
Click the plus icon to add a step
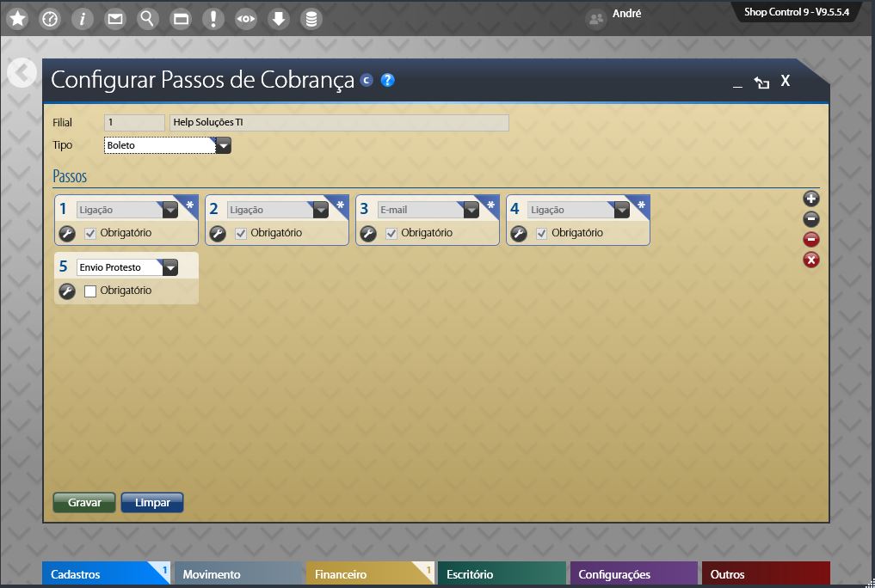point(810,199)
